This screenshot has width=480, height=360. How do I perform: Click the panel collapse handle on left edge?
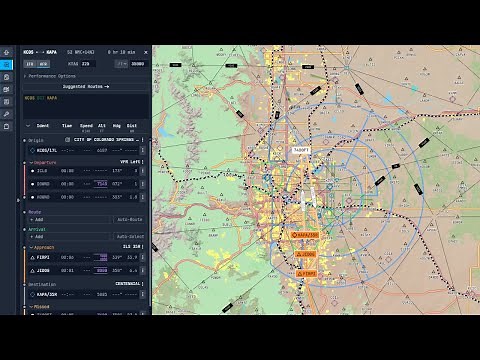(x=18, y=200)
